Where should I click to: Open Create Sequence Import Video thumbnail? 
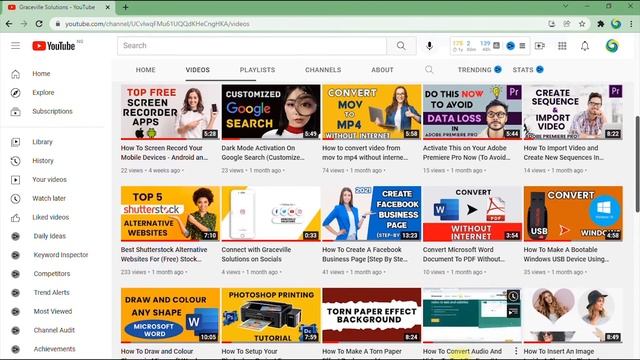click(573, 112)
